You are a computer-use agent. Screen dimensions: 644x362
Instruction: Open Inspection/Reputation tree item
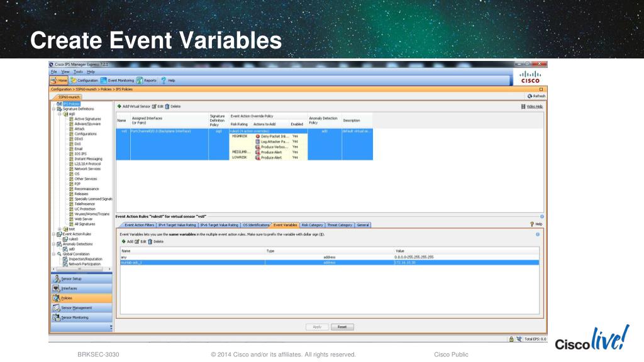[x=85, y=259]
